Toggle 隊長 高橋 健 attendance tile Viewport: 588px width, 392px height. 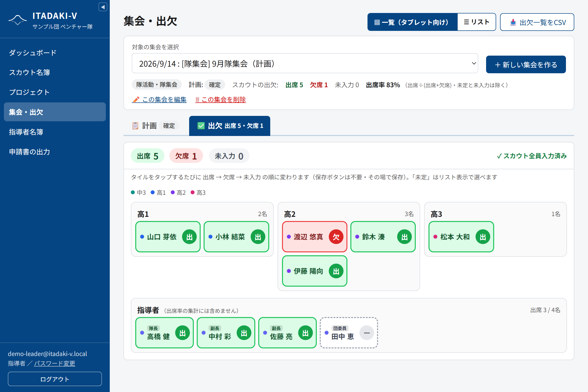click(x=164, y=333)
